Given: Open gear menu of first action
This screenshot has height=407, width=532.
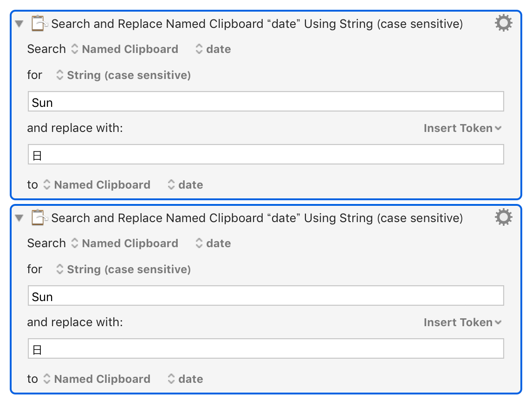Looking at the screenshot, I should pyautogui.click(x=504, y=23).
